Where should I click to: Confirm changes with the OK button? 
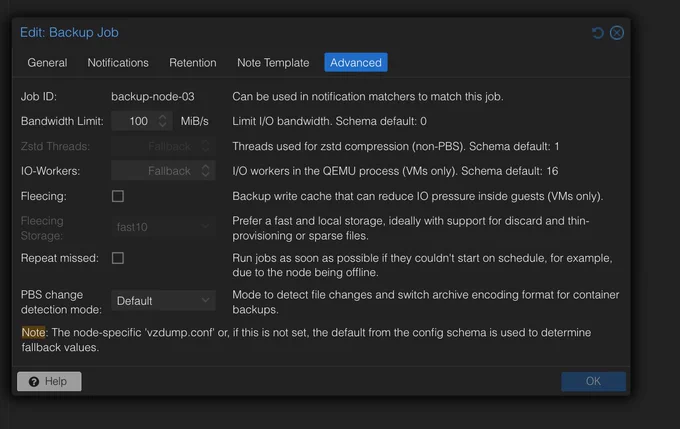[593, 381]
